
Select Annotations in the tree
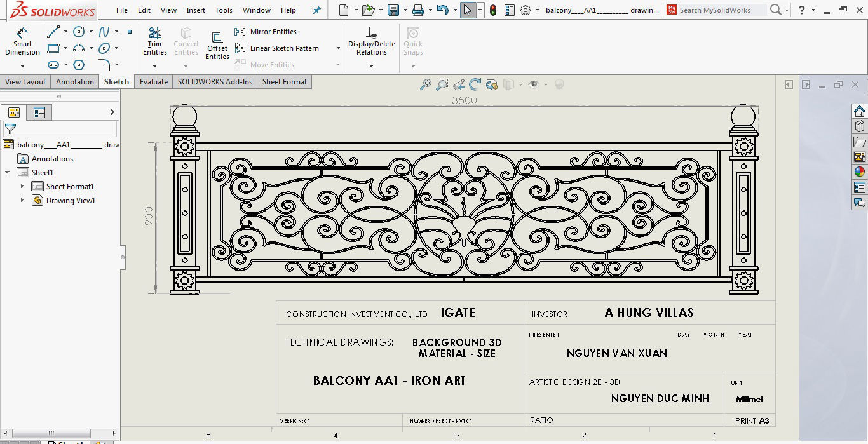click(x=52, y=159)
